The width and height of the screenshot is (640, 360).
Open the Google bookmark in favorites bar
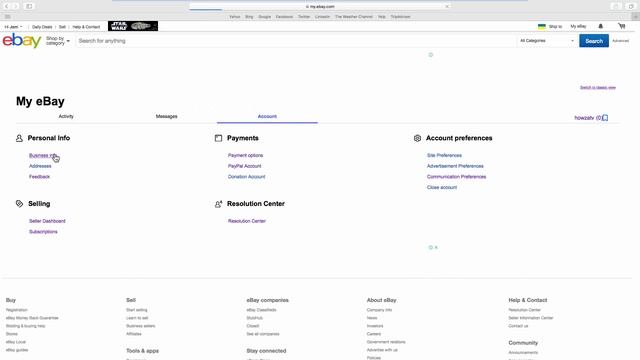[264, 17]
